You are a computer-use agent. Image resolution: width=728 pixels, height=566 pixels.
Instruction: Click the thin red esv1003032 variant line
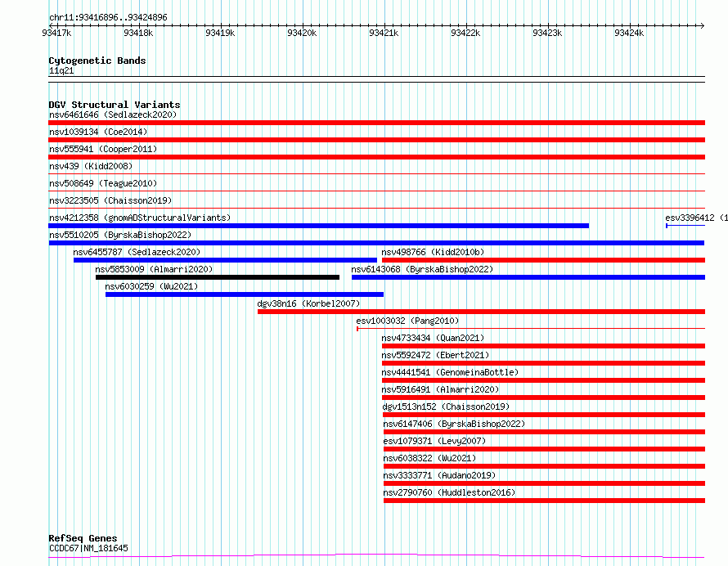coord(531,329)
